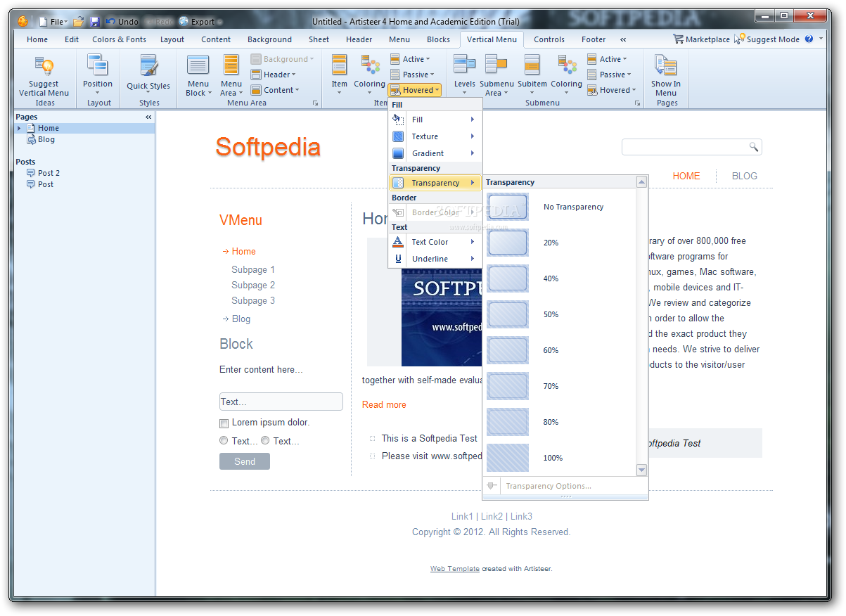Viewport: 846px width, 616px height.
Task: Click the transparency list scroll down arrow
Action: pos(641,470)
